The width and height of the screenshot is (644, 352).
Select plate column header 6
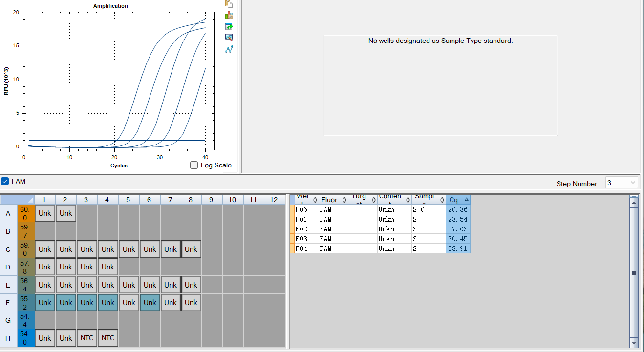(x=150, y=199)
